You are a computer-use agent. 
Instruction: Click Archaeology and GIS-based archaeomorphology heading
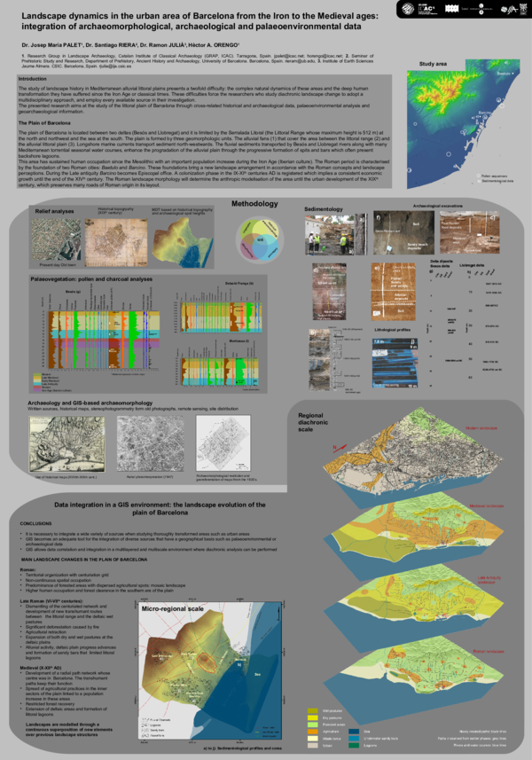click(90, 403)
